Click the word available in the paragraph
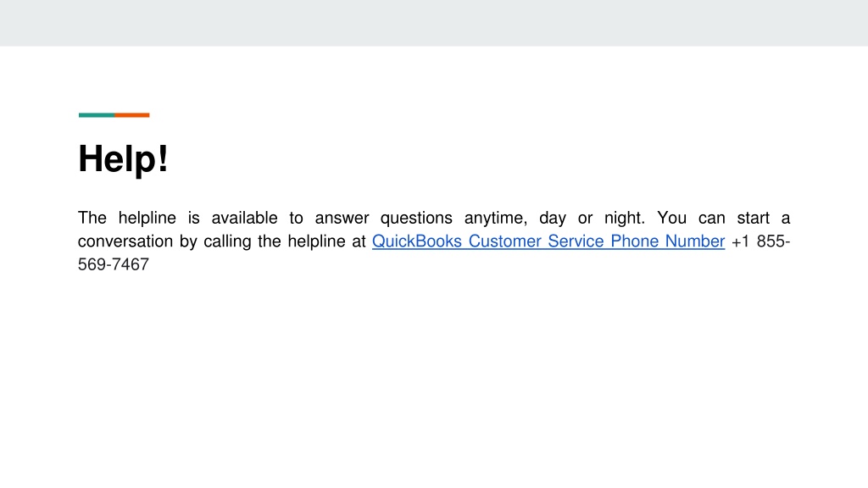Viewport: 868px width, 488px height. [x=244, y=218]
